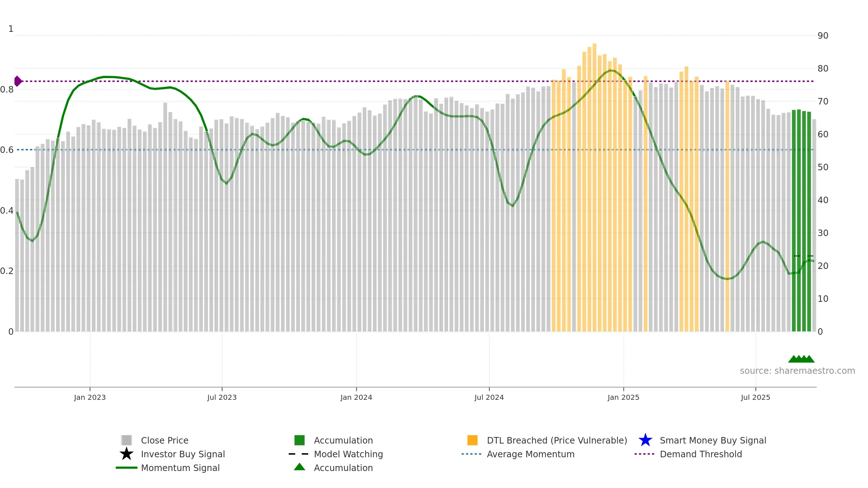Click the green Accumulation triangle legend icon

(299, 467)
